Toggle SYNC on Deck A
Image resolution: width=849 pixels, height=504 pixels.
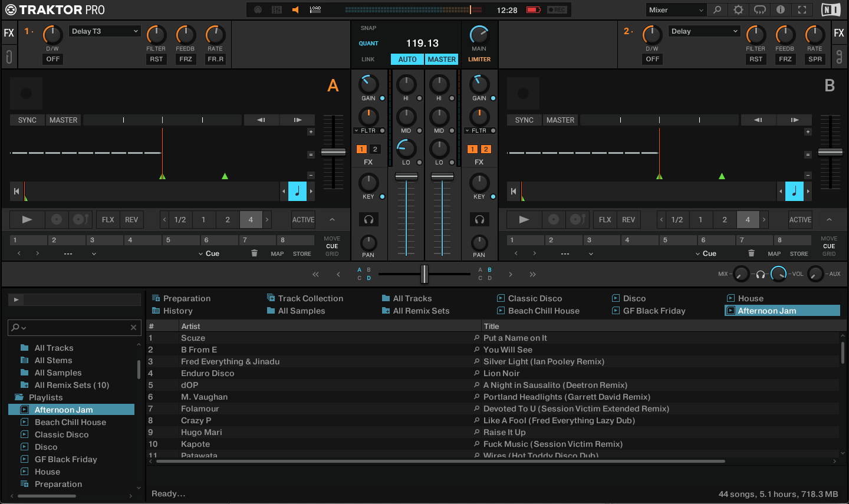27,120
